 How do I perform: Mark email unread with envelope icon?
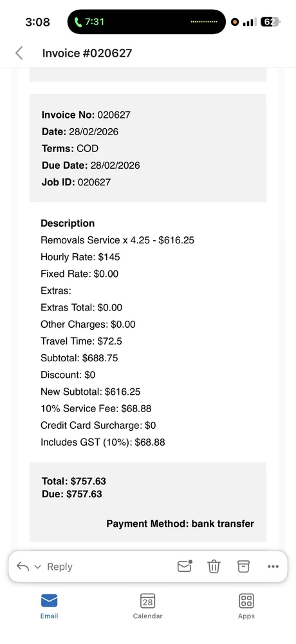185,566
